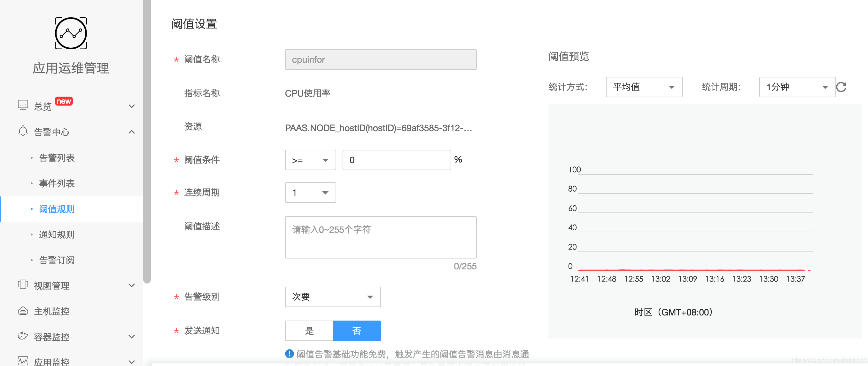
Task: Open the 告警级别 alarm level dropdown
Action: pos(333,297)
